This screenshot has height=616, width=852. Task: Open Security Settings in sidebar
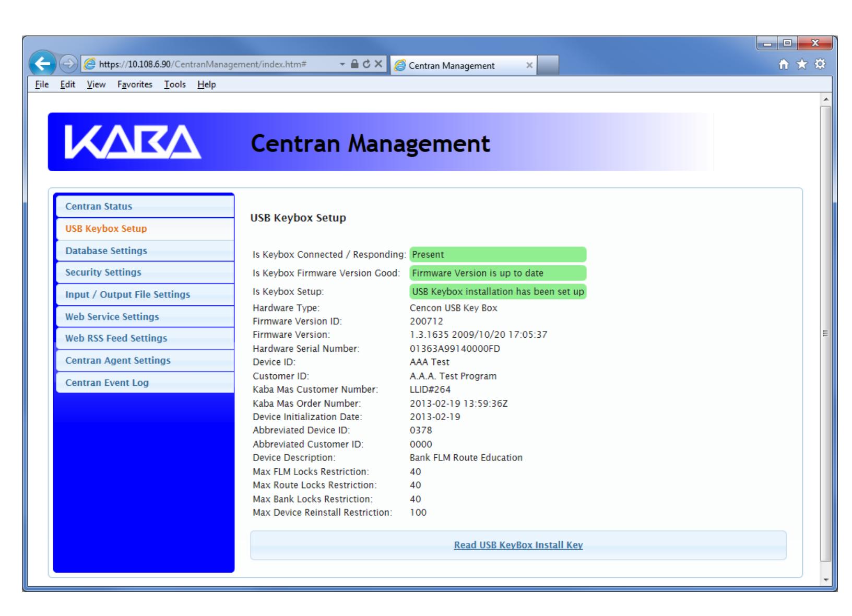[x=145, y=272]
